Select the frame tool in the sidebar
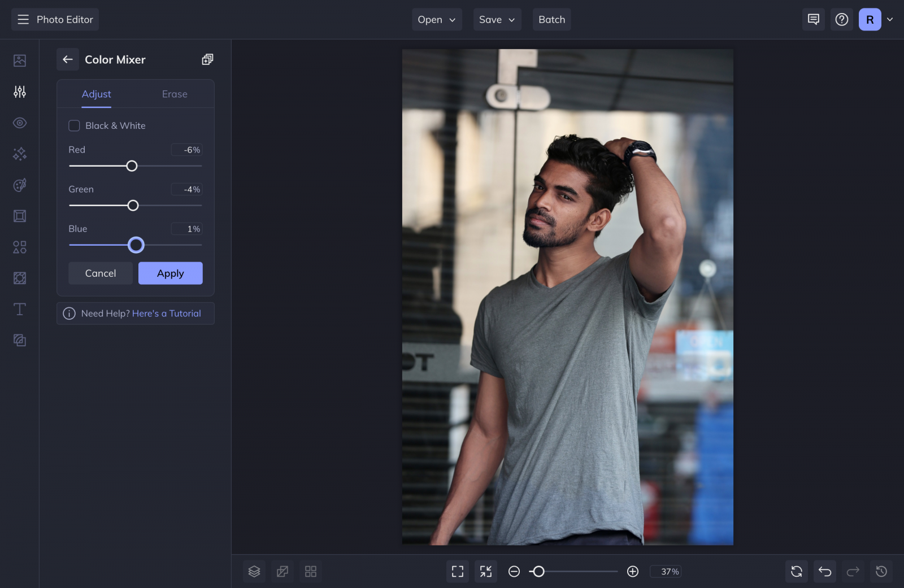The width and height of the screenshot is (904, 588). pos(20,216)
